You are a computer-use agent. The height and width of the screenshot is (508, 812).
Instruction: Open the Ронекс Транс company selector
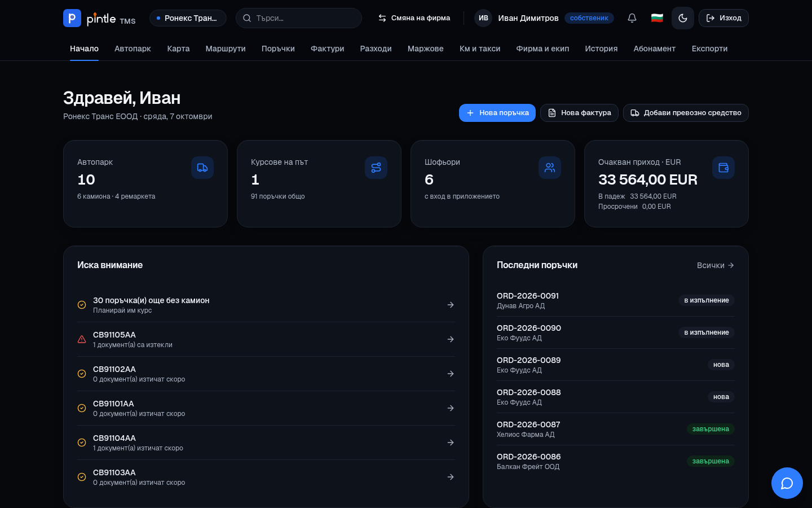coord(188,18)
